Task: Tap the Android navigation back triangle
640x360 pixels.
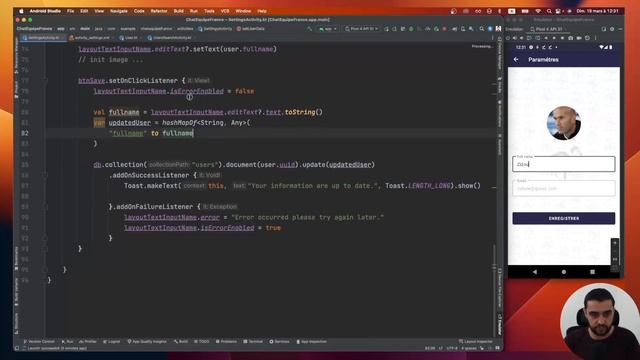Action: pos(535,272)
